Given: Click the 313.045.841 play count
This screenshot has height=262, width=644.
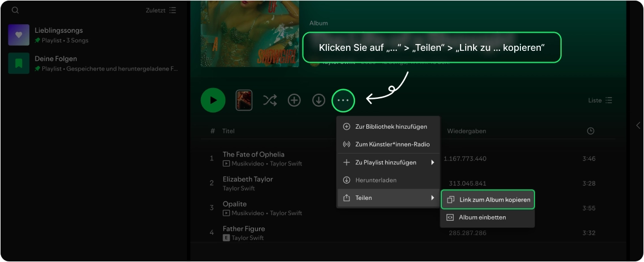Looking at the screenshot, I should (467, 184).
